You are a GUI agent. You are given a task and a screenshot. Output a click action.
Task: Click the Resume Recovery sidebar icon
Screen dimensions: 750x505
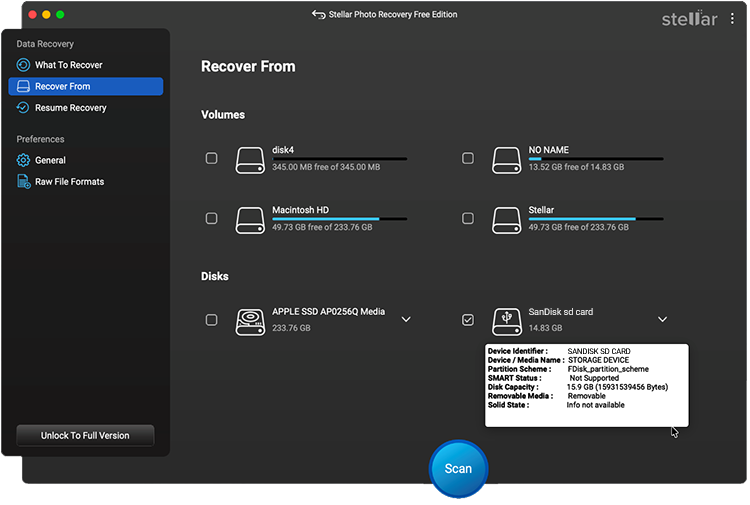[x=23, y=108]
